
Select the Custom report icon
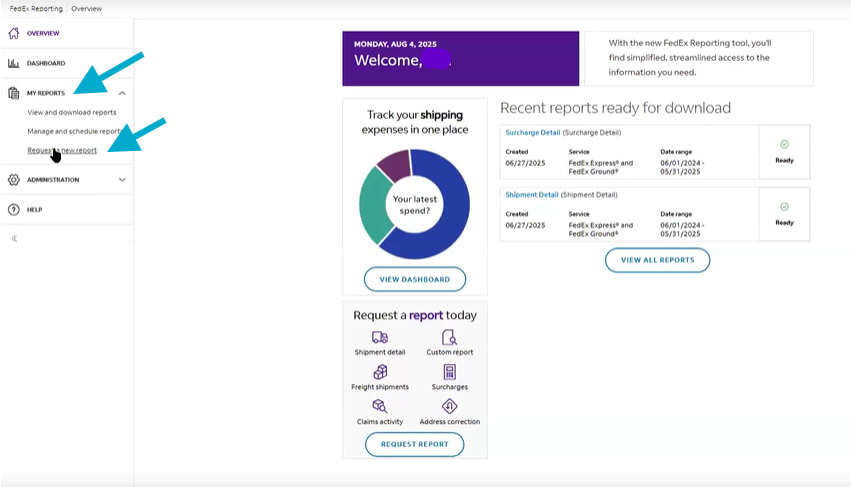tap(449, 338)
